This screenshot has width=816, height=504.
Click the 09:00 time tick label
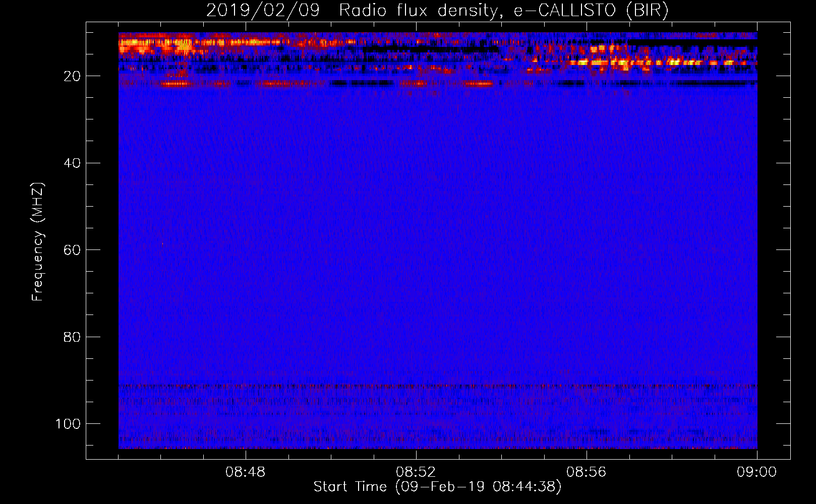click(757, 472)
